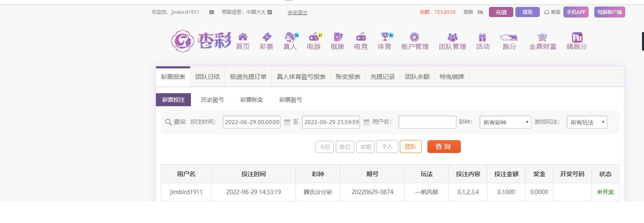Click the 期号 column header

(372, 174)
